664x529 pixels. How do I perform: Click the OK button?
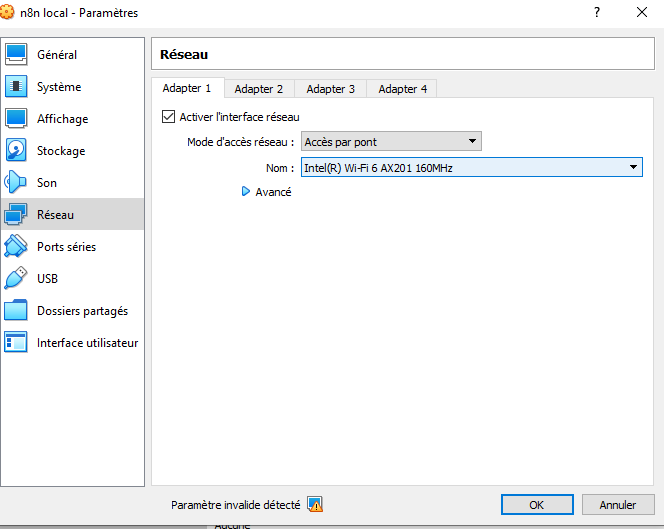[537, 505]
